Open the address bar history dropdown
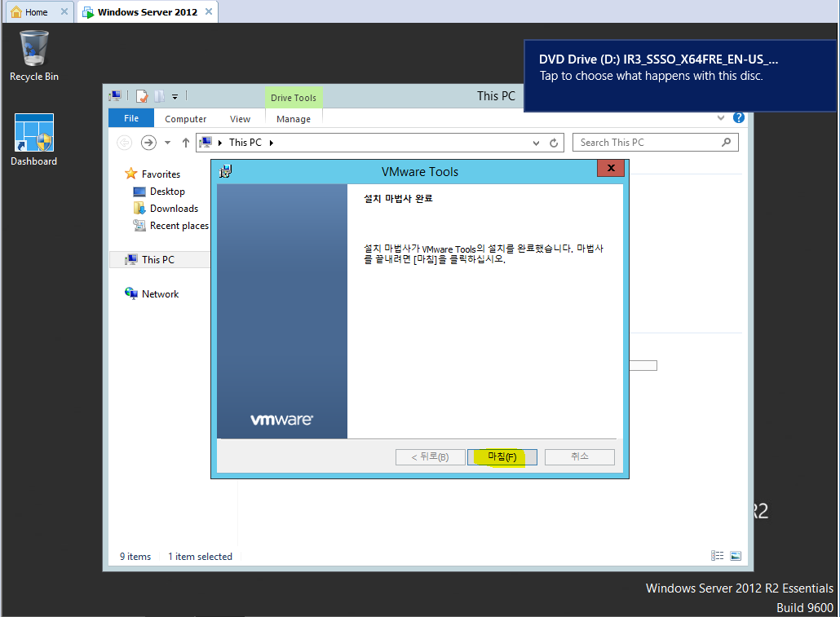The width and height of the screenshot is (840, 617). pos(537,143)
